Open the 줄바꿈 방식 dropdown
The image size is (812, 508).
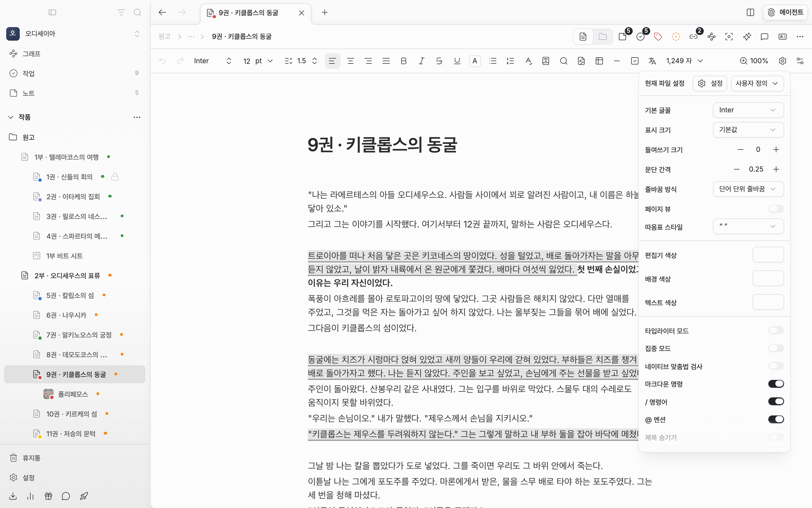(748, 189)
